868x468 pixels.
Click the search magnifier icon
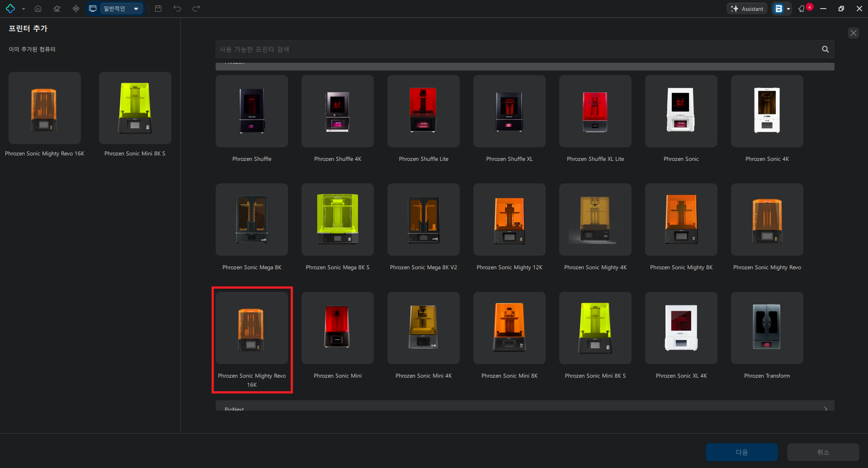(x=825, y=49)
